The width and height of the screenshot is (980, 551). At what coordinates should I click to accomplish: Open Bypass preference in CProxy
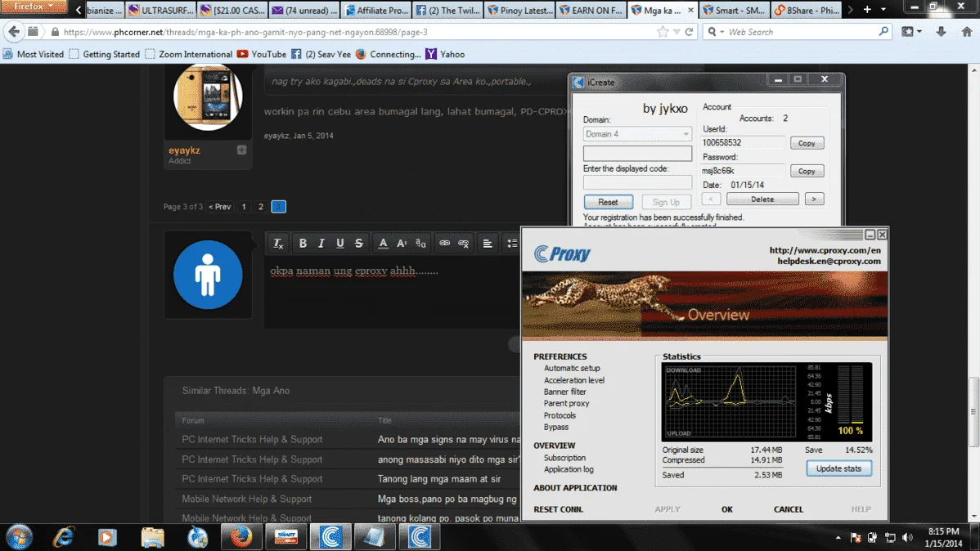click(555, 428)
